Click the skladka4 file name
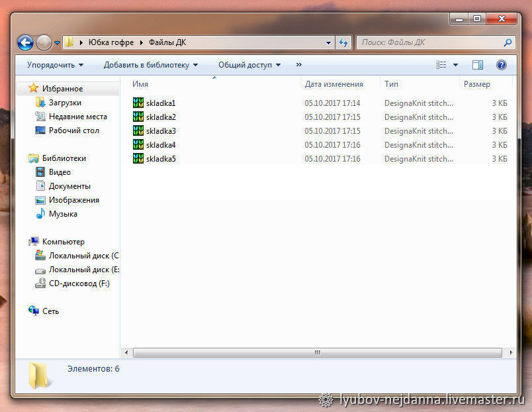 pos(161,144)
